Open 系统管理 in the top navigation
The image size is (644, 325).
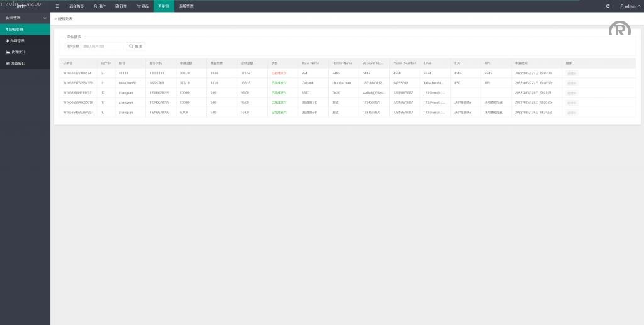[x=186, y=6]
